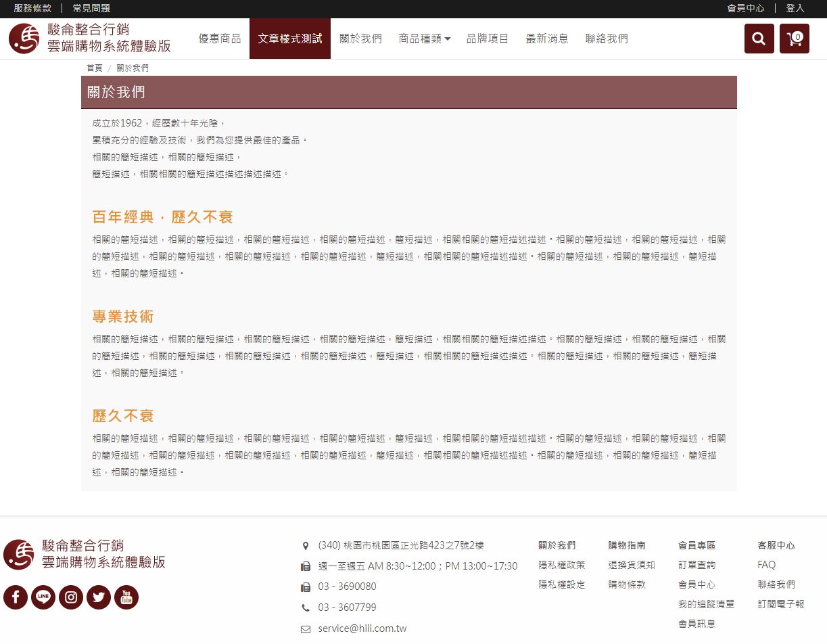The width and height of the screenshot is (827, 644).
Task: Click the footer 購物指南 column heading
Action: (x=627, y=545)
